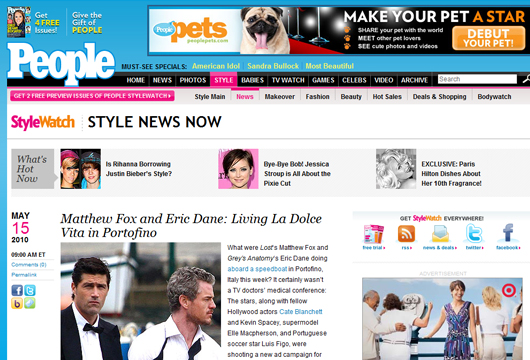Open the news & deals envelope icon
This screenshot has width=530, height=360.
(x=440, y=234)
